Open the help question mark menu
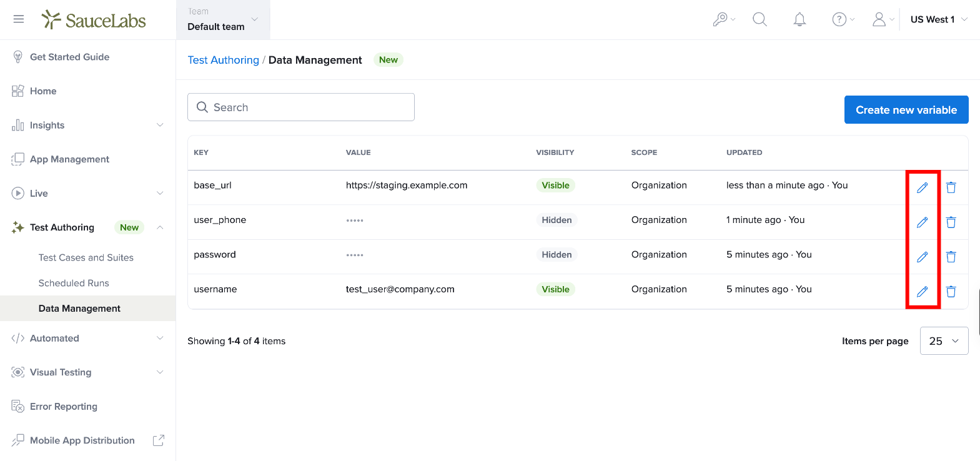 843,19
